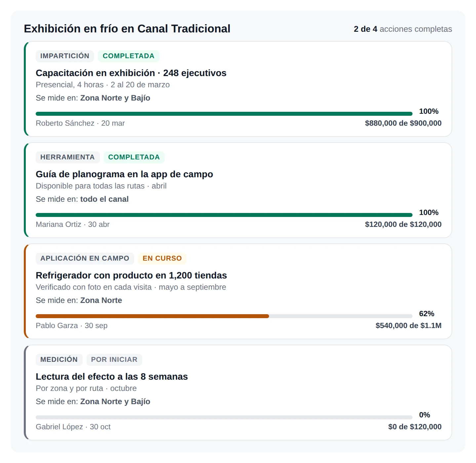Click the APLICACIÓN EN CAMPO tag
Viewport: 476px width, 463px height.
[x=85, y=258]
